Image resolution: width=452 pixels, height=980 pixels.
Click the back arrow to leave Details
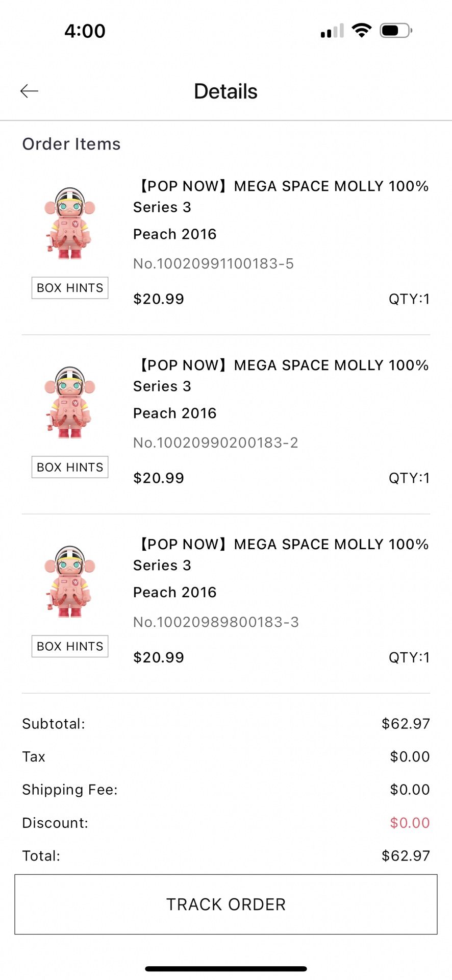pyautogui.click(x=29, y=91)
